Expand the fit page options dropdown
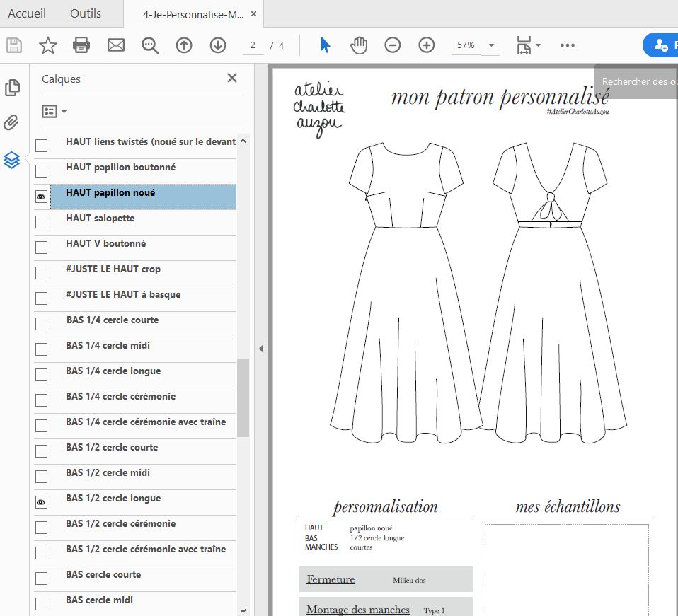The image size is (678, 616). (538, 45)
